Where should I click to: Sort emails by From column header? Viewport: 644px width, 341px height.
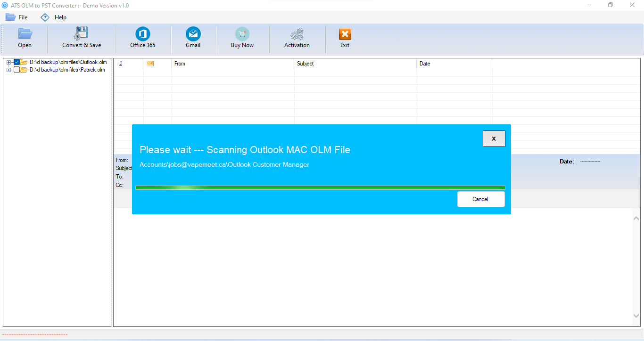pos(233,64)
